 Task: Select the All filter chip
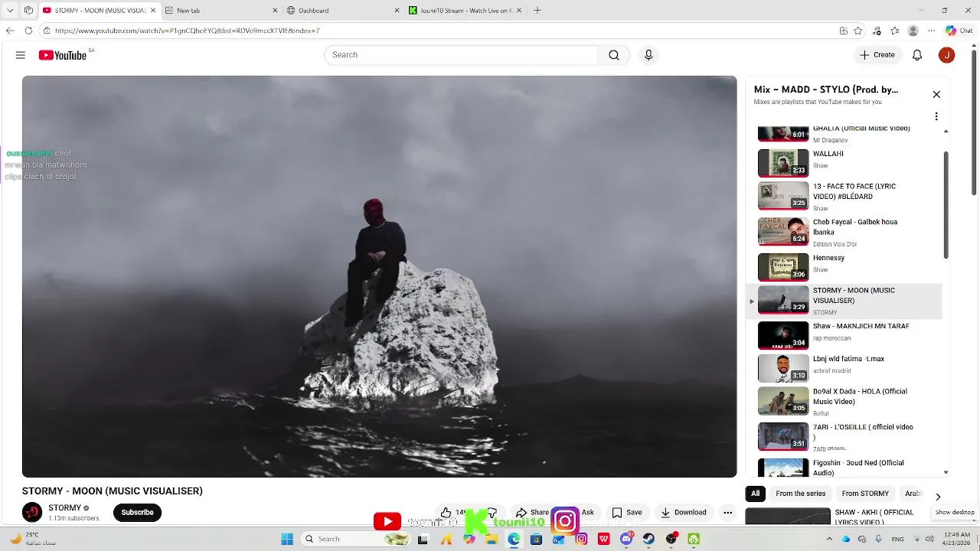click(x=756, y=494)
